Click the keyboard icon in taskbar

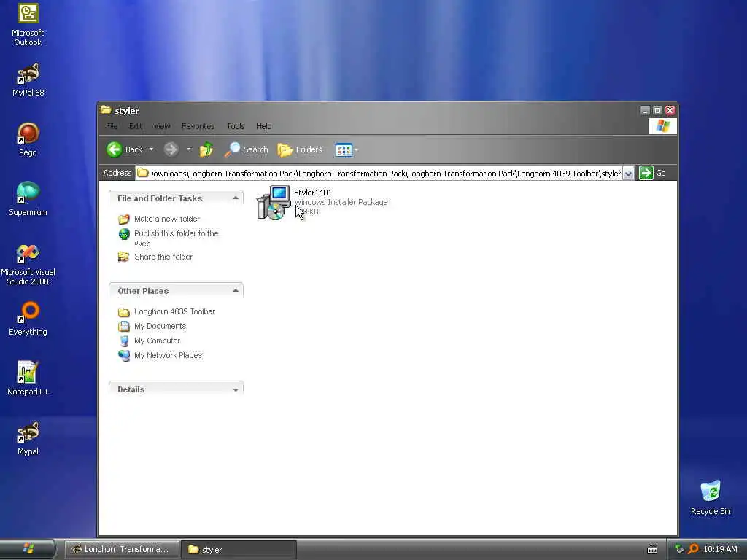[x=651, y=550]
